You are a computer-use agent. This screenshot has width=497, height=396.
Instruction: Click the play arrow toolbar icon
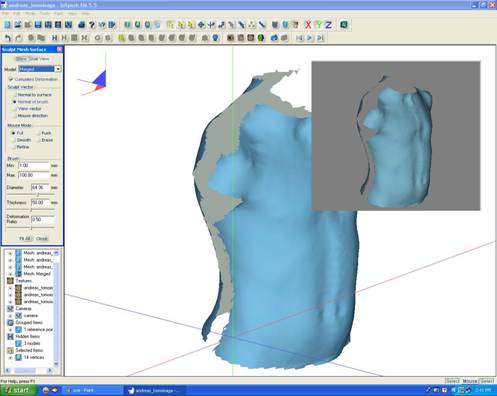310,38
